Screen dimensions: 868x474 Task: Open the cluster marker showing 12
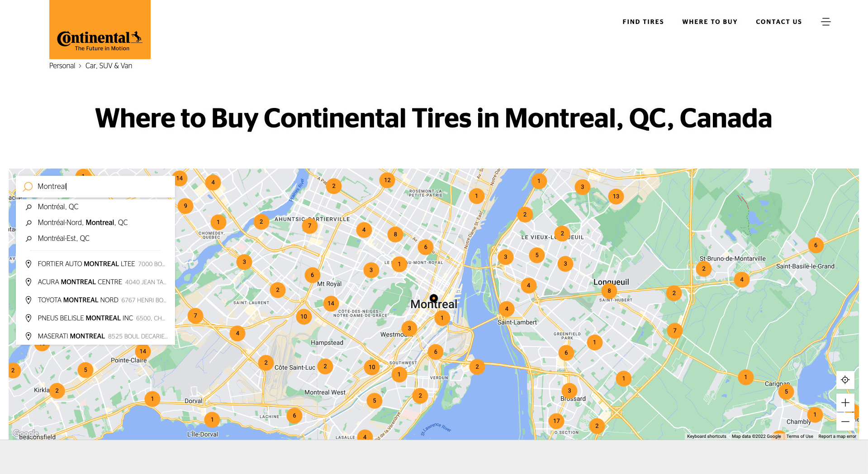(387, 180)
